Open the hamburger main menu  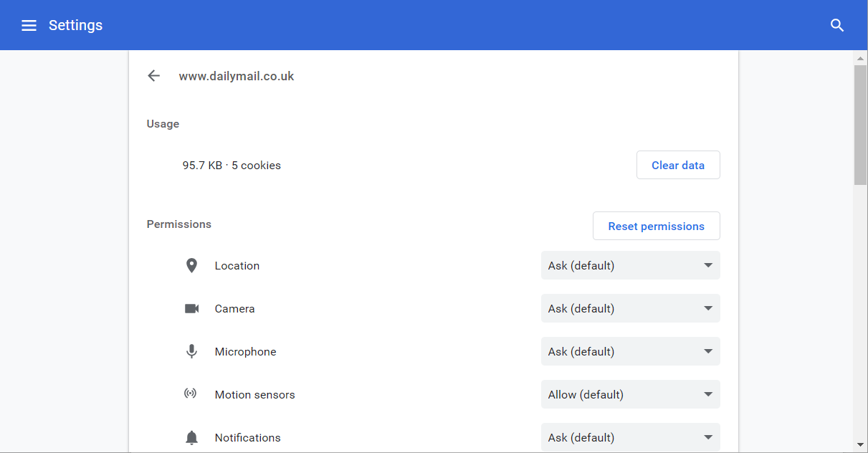(29, 25)
